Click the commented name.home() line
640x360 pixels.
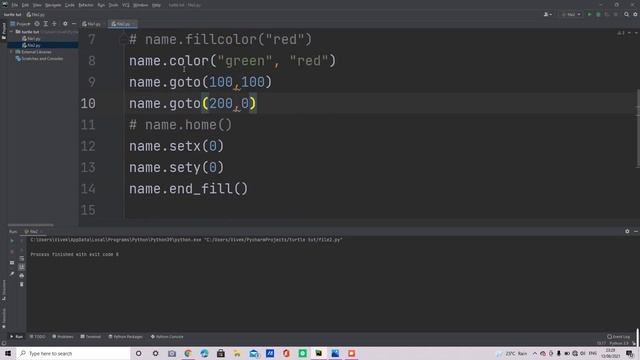[x=180, y=125]
